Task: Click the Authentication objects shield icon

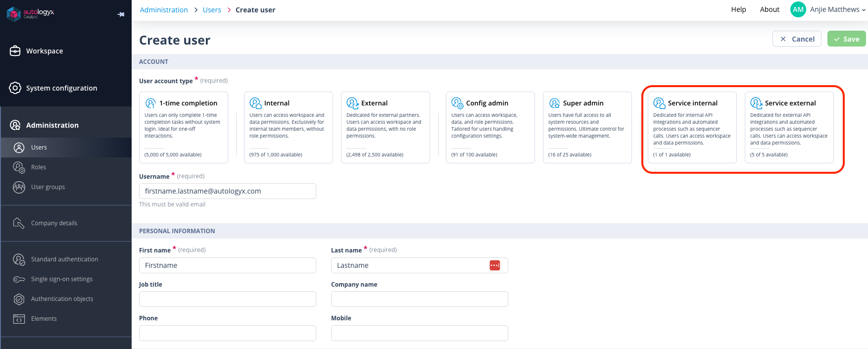Action: point(19,299)
